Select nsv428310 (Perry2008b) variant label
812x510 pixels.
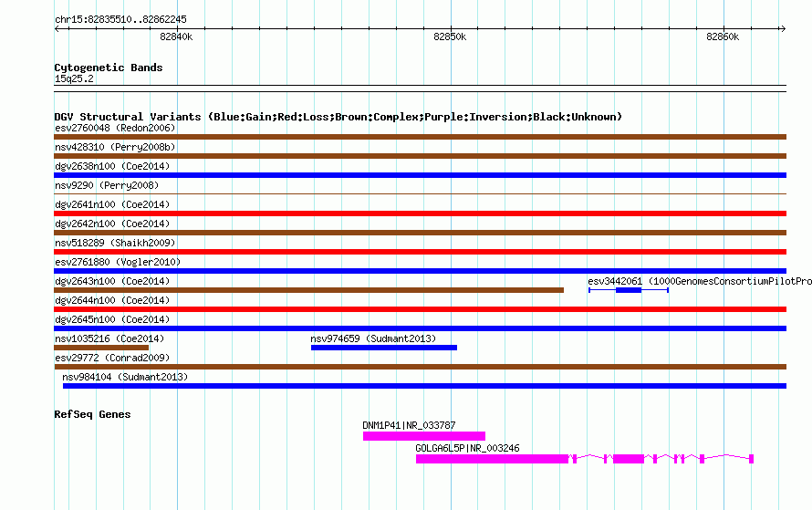coord(115,147)
